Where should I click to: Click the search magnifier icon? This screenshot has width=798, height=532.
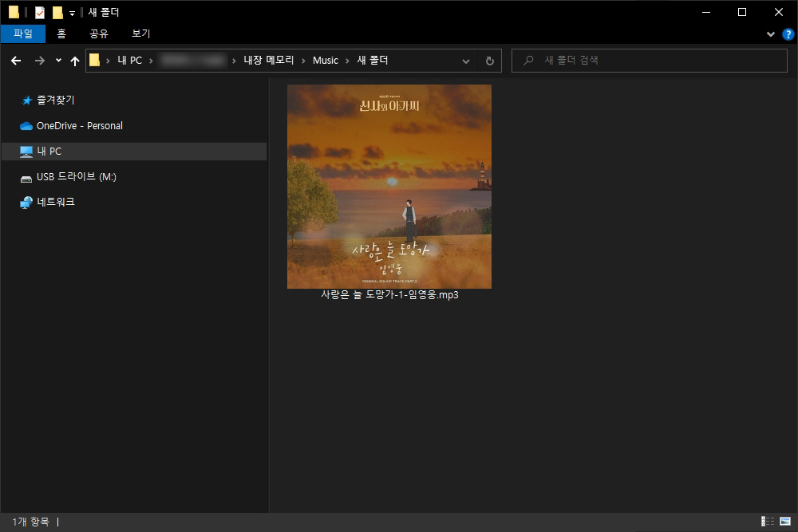click(x=528, y=60)
